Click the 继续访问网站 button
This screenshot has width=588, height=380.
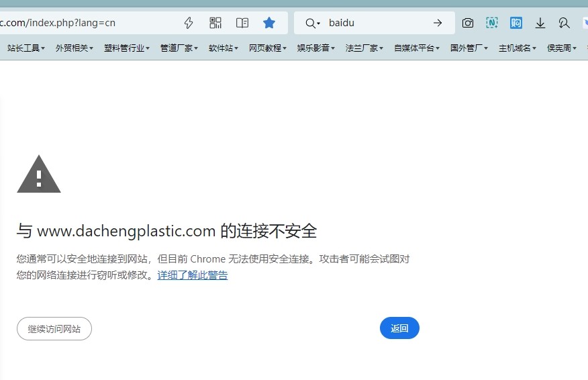(54, 329)
